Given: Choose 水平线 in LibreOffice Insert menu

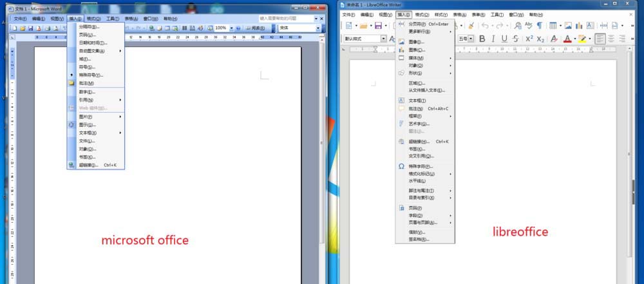Looking at the screenshot, I should coord(424,181).
